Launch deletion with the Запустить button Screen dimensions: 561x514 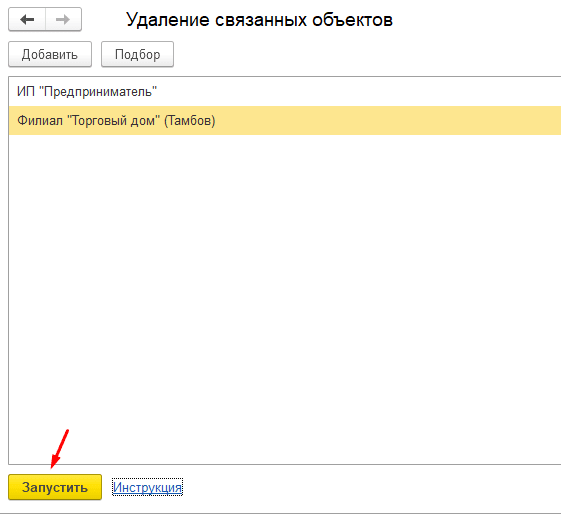pyautogui.click(x=55, y=487)
